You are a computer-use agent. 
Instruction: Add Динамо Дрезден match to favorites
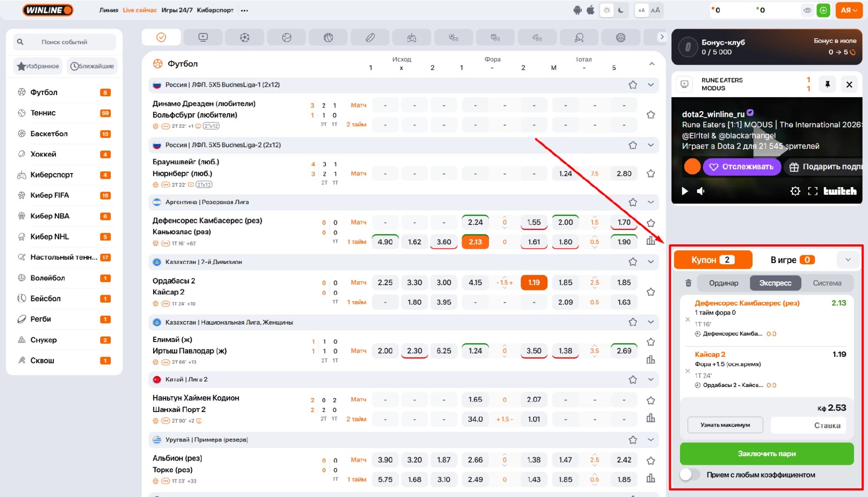[650, 115]
